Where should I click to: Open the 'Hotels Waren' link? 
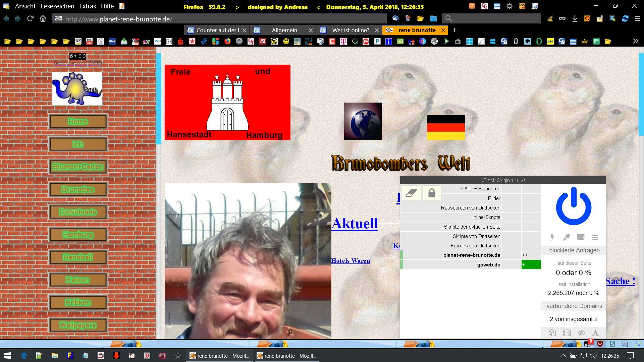(x=351, y=261)
